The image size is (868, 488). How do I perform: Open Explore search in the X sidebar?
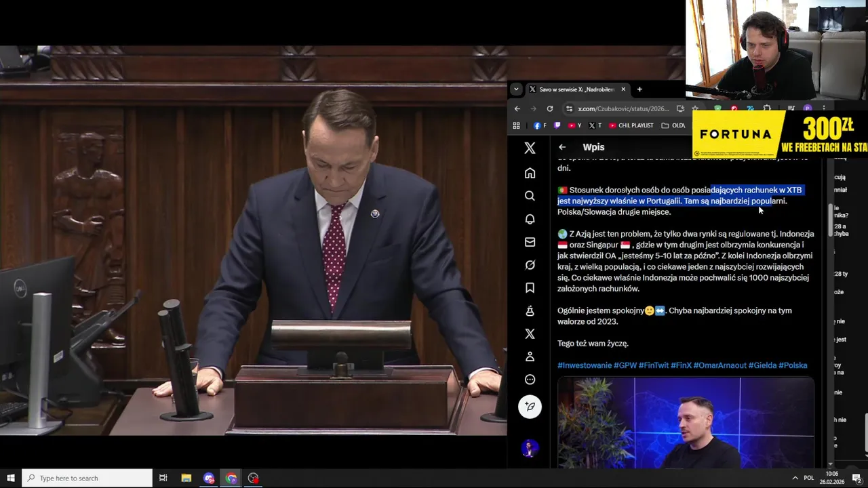point(530,196)
